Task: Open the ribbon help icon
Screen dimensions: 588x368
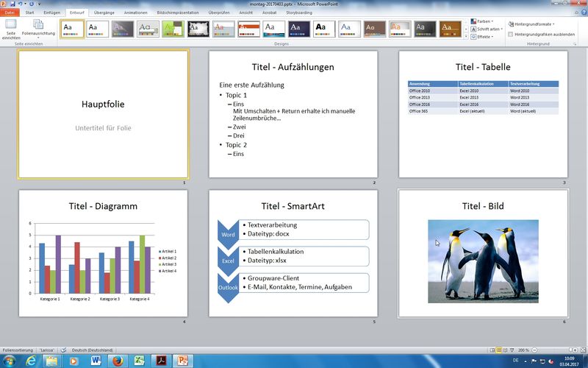Action: 584,13
